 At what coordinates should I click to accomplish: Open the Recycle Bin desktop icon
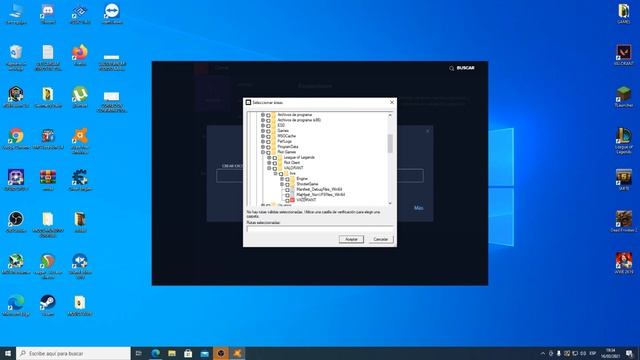16,57
